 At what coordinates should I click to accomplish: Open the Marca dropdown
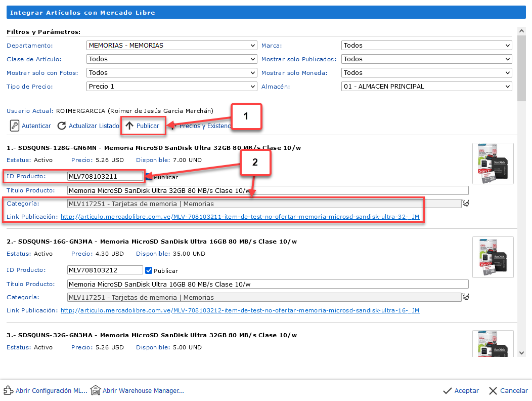(426, 46)
